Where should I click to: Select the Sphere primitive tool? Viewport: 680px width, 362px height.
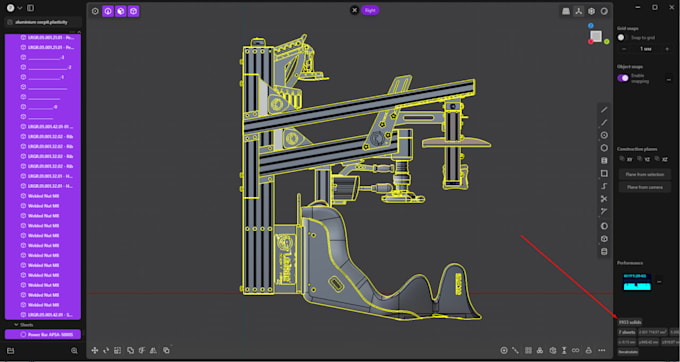[x=604, y=226]
